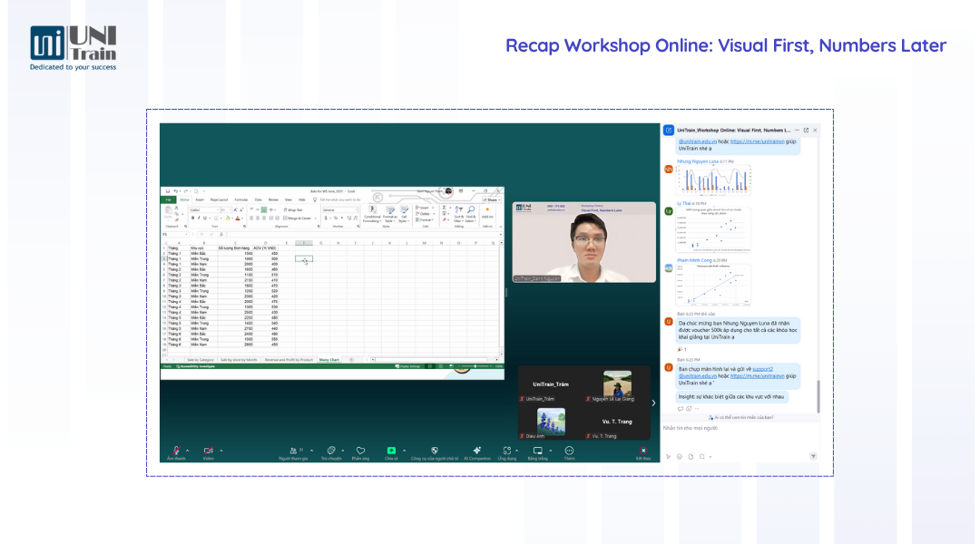Open the Excel View tab
The height and width of the screenshot is (544, 980).
[289, 199]
